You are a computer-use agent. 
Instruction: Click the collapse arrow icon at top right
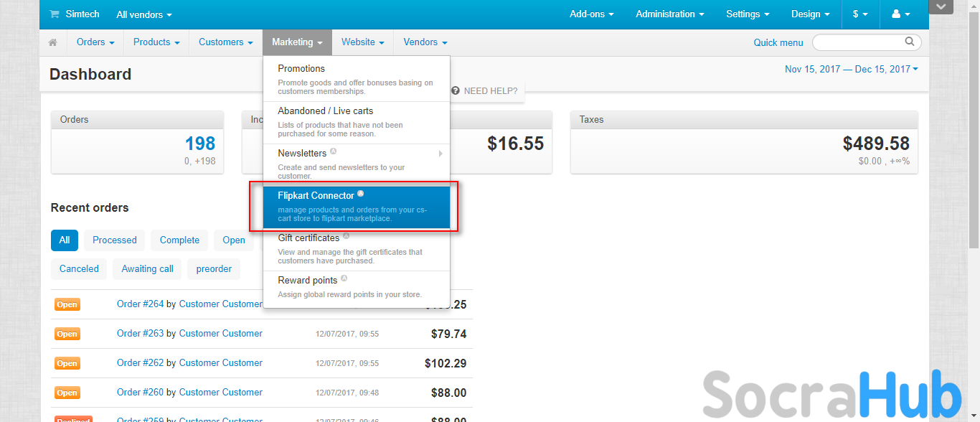click(x=941, y=7)
